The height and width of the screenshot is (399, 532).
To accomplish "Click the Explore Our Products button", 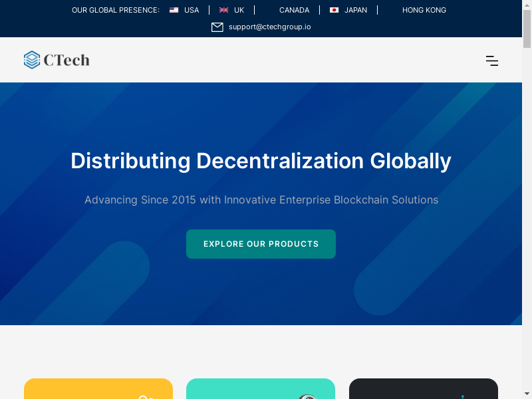I will 261,244.
